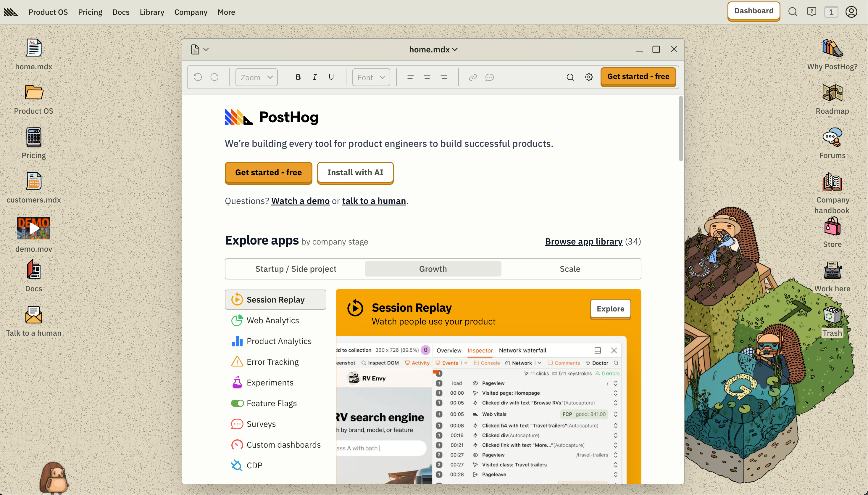This screenshot has width=868, height=495.
Task: Open the Watch a demo link
Action: pos(300,201)
